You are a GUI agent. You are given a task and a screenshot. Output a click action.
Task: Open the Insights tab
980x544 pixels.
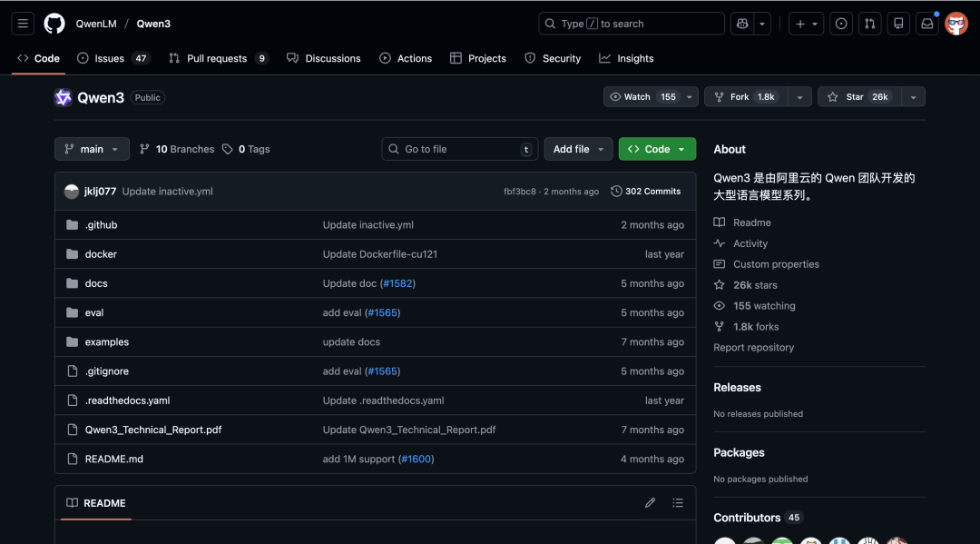click(626, 57)
